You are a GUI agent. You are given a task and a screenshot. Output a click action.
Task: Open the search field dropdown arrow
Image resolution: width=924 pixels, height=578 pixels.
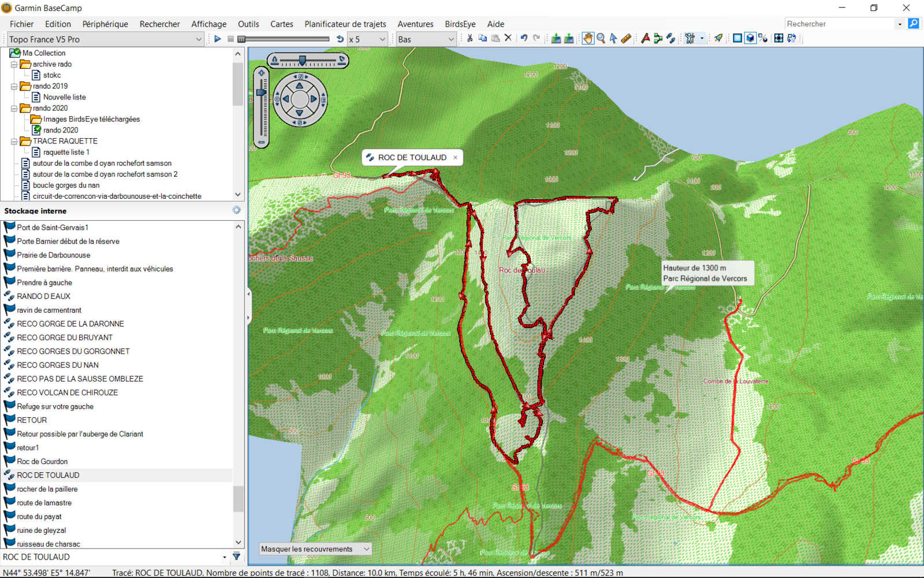coord(900,24)
